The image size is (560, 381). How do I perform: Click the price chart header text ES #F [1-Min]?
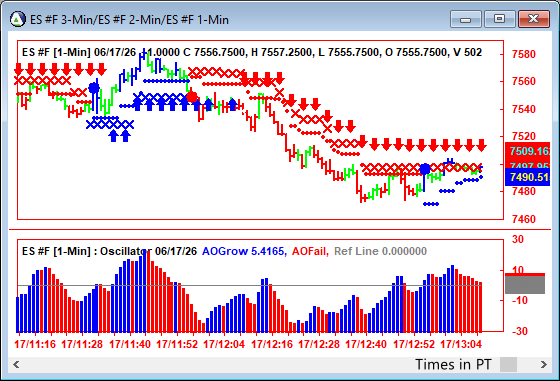(x=56, y=52)
